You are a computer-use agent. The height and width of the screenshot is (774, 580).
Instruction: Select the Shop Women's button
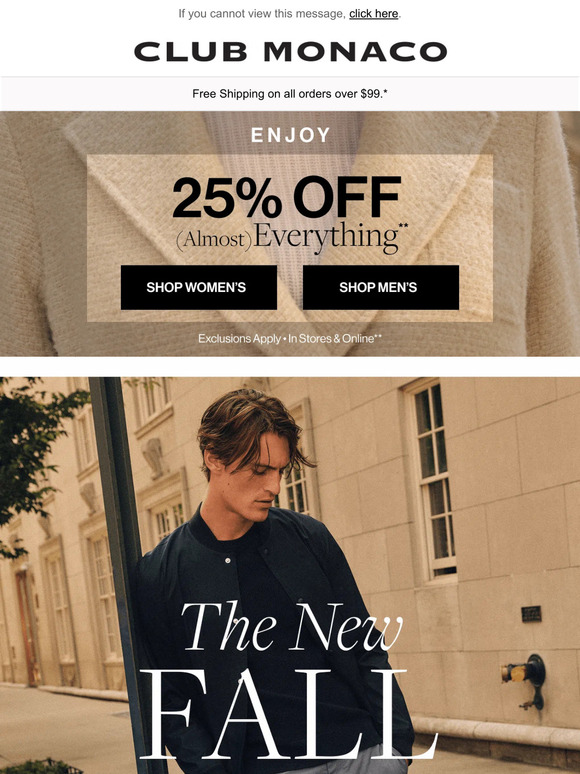[x=199, y=287]
